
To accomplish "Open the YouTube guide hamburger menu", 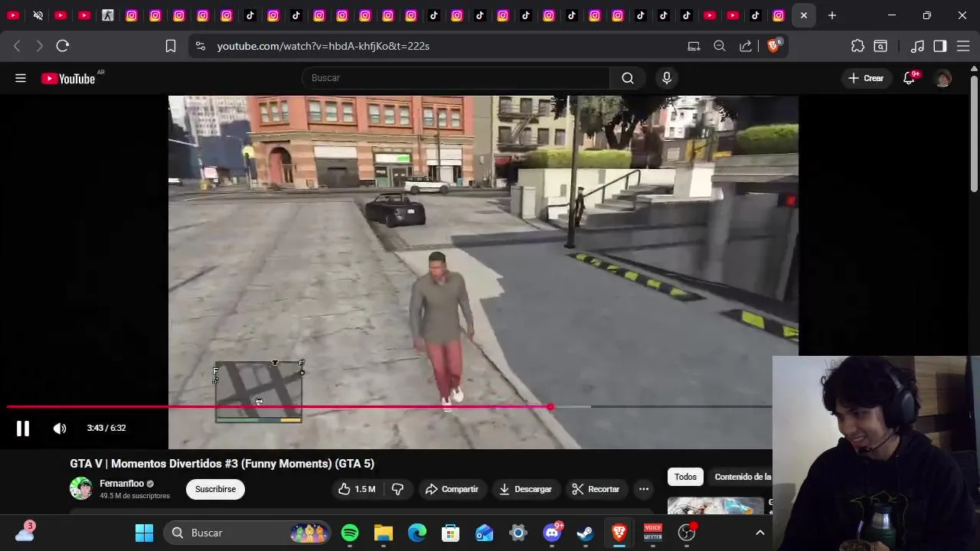I will pyautogui.click(x=21, y=78).
